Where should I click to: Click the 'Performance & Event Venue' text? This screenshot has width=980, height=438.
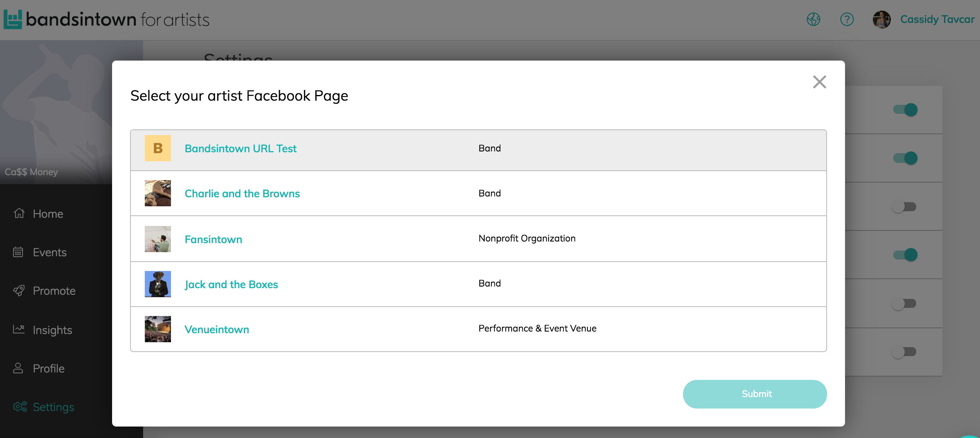click(537, 328)
